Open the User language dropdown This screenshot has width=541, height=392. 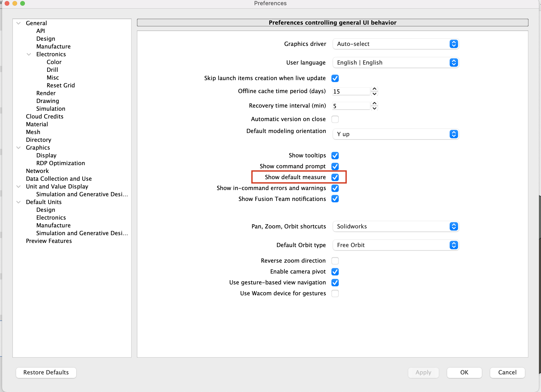click(396, 63)
